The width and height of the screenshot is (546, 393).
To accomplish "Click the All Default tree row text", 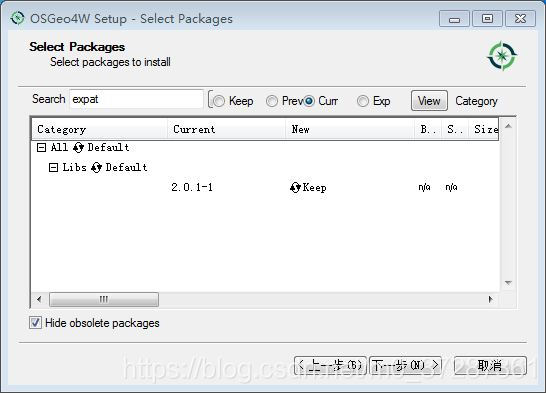I will click(91, 148).
